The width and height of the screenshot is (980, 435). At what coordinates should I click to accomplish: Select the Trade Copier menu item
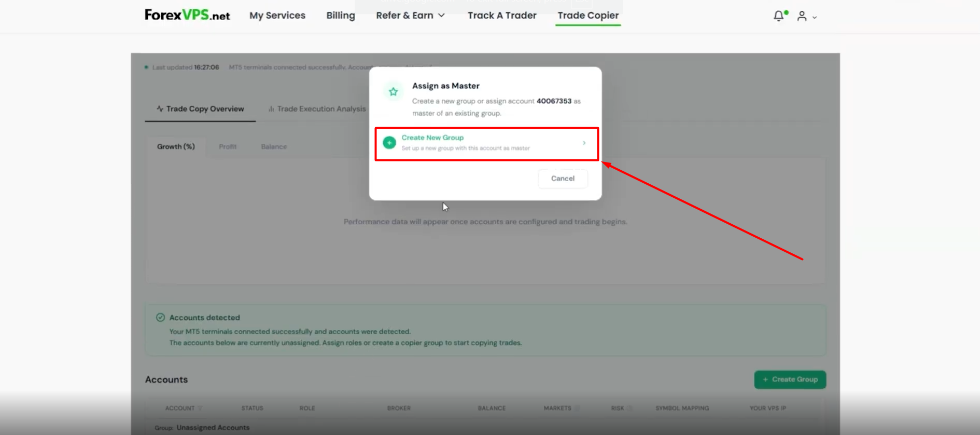pyautogui.click(x=588, y=16)
